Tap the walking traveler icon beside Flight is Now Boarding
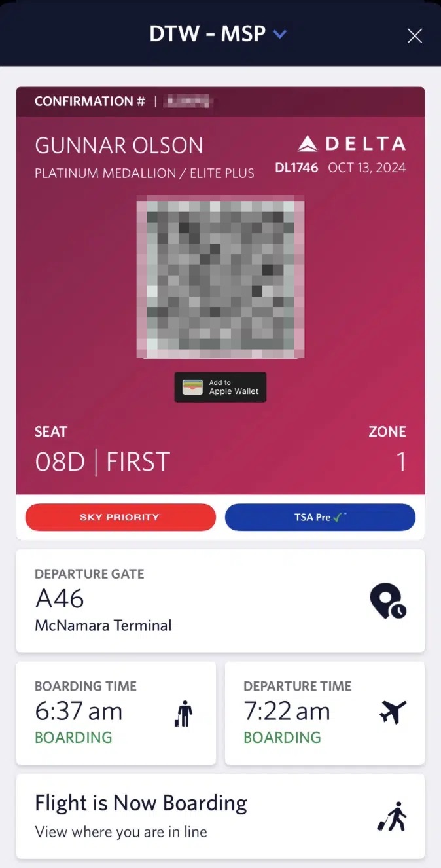The width and height of the screenshot is (441, 868). pos(391,815)
